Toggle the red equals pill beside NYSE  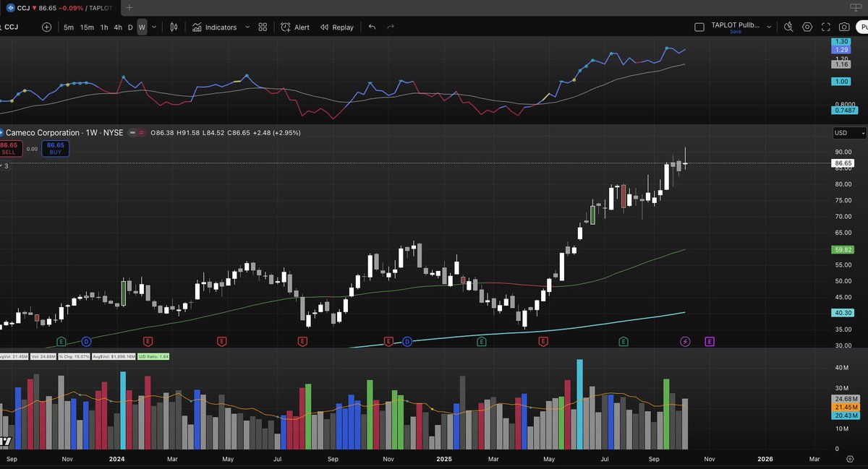(141, 133)
